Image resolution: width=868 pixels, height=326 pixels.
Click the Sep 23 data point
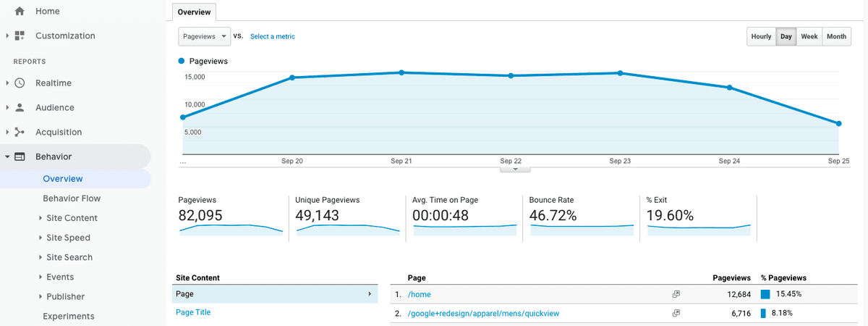(620, 73)
